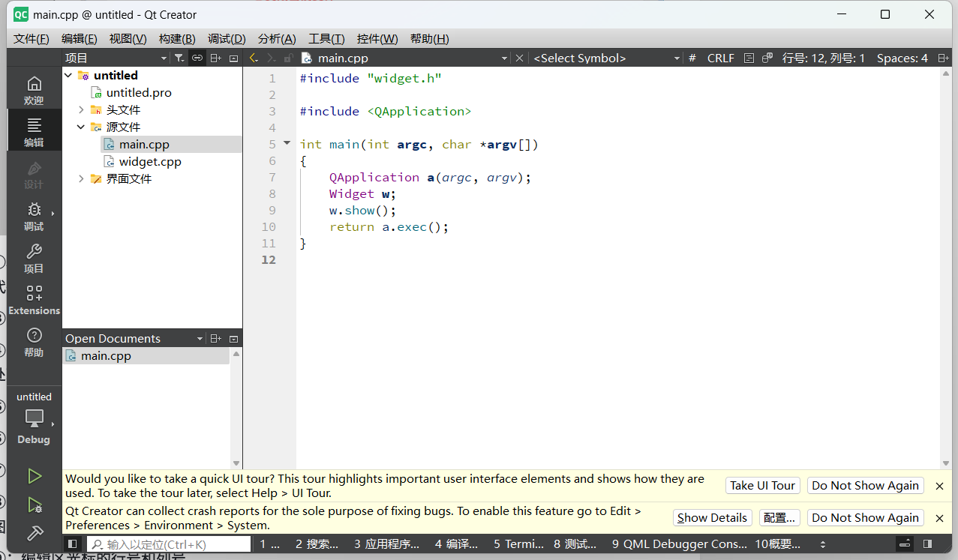Open the 构建(B) menu
Image resolution: width=958 pixels, height=560 pixels.
[x=177, y=39]
